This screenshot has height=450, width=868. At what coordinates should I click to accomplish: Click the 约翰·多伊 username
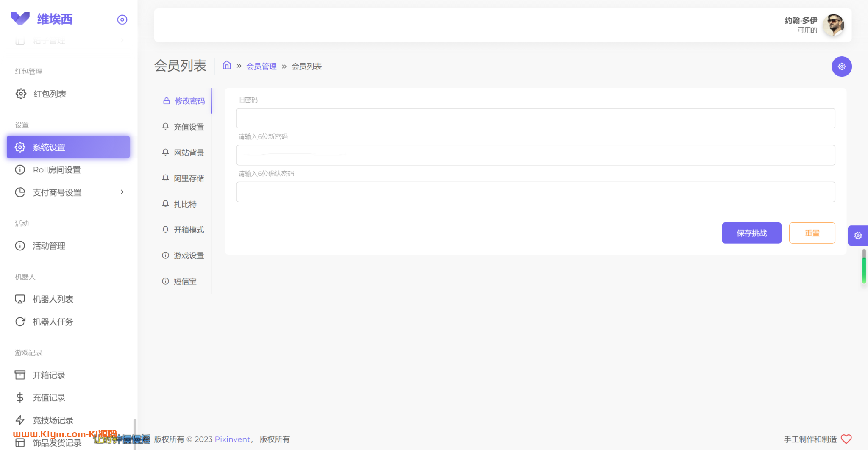[x=801, y=20]
